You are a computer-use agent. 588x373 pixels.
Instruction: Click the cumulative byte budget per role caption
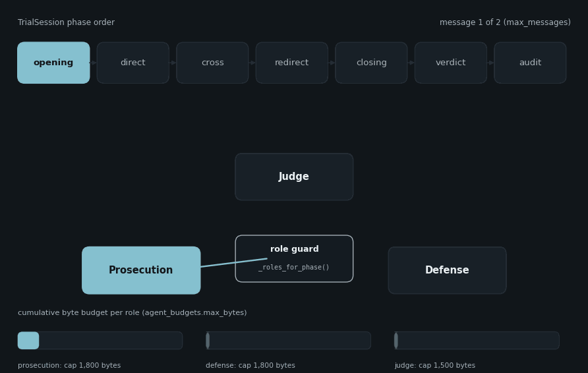point(132,312)
